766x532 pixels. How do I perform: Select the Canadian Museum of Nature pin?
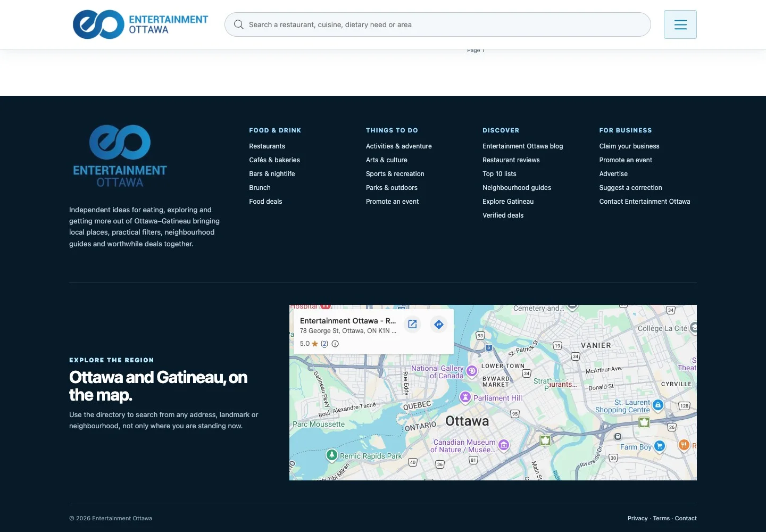(x=504, y=445)
